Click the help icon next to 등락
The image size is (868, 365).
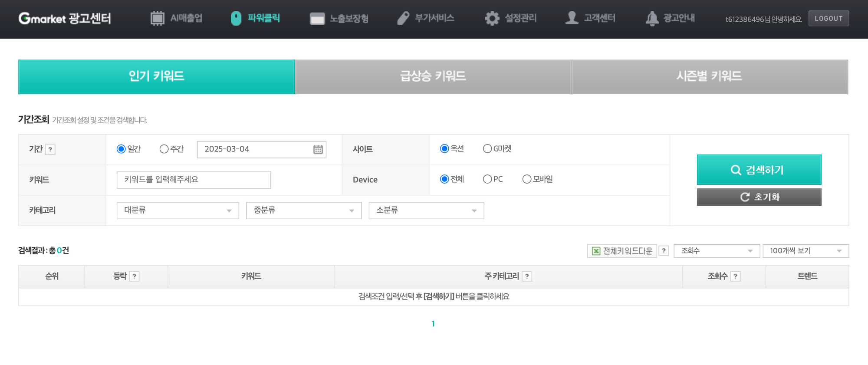tap(135, 276)
